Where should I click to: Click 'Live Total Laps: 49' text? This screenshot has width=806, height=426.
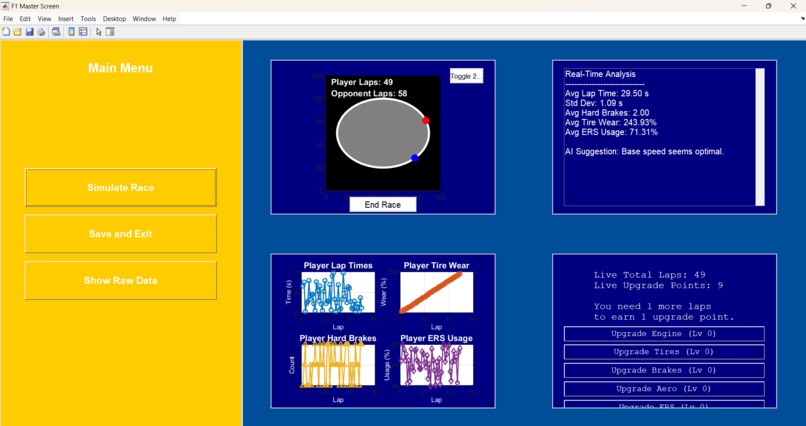649,275
